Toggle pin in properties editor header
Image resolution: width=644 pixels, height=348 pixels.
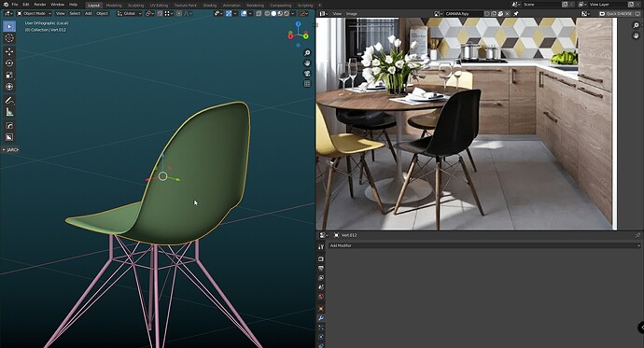tap(637, 235)
